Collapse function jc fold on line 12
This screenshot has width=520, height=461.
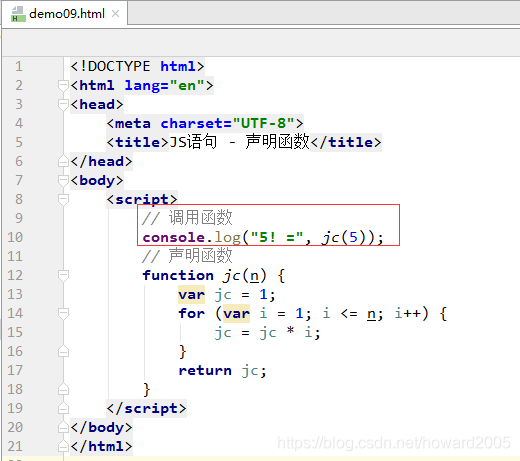click(63, 275)
